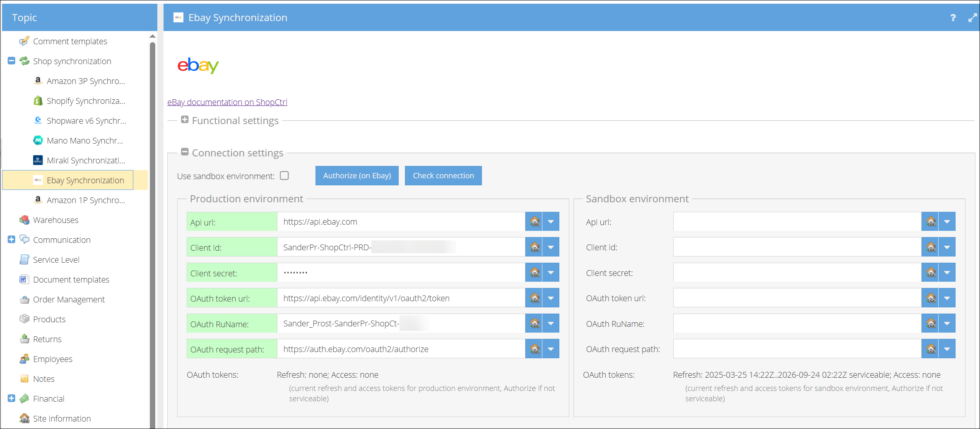Click the site-level icon for production OAuth token url
Image resolution: width=980 pixels, height=429 pixels.
[534, 298]
